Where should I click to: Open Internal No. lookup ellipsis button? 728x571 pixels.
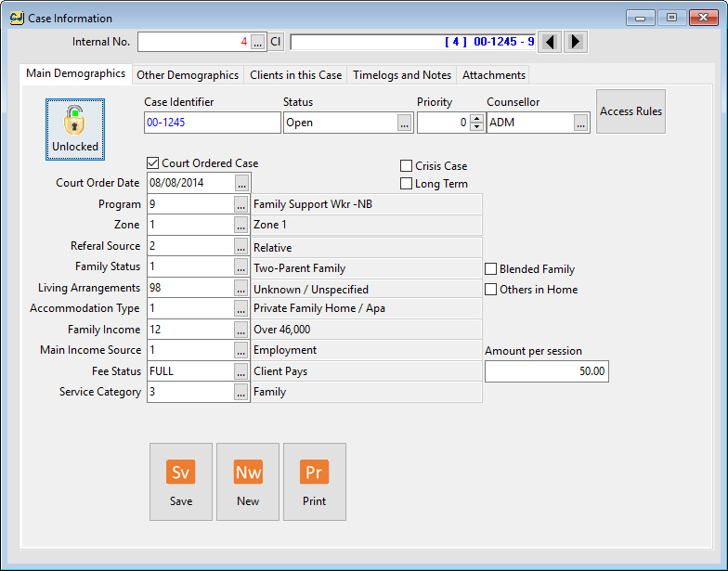[258, 42]
